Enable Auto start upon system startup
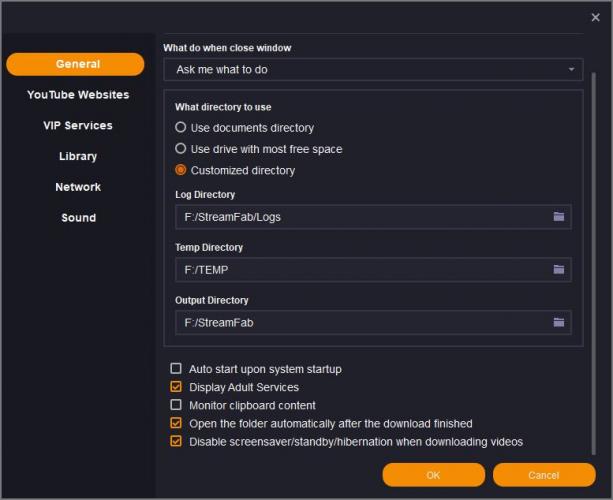The width and height of the screenshot is (613, 500). (177, 369)
